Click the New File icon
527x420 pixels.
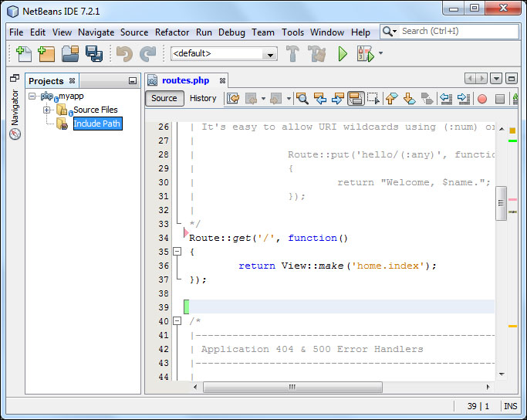22,54
